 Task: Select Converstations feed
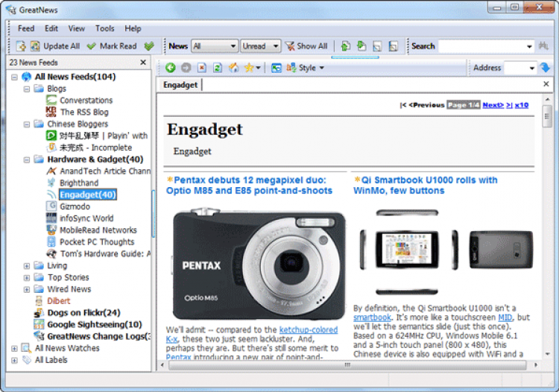click(x=86, y=101)
